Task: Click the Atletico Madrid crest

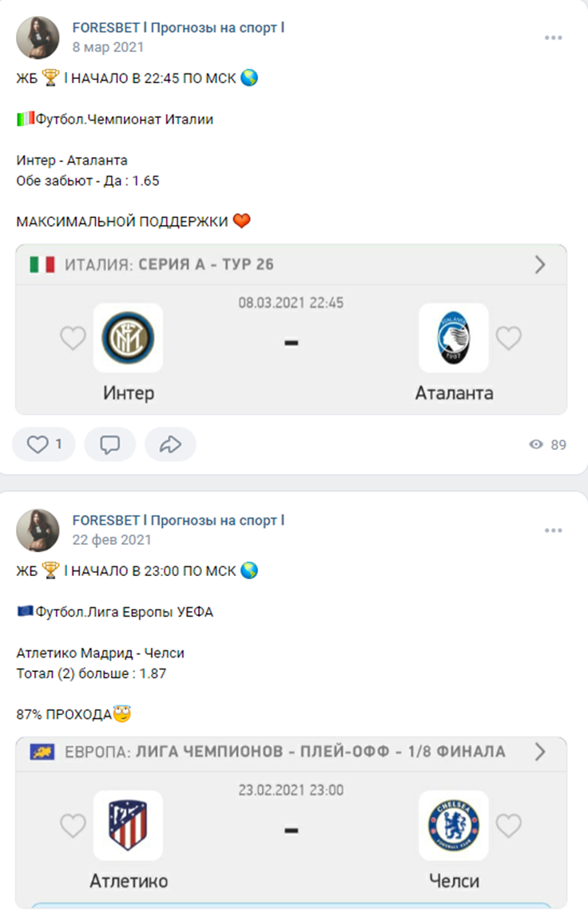Action: pyautogui.click(x=129, y=825)
